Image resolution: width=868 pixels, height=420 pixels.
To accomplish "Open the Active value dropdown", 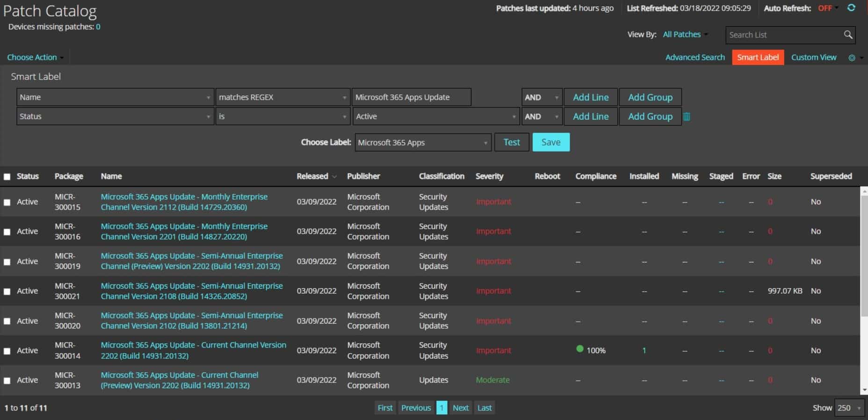I will (x=435, y=116).
